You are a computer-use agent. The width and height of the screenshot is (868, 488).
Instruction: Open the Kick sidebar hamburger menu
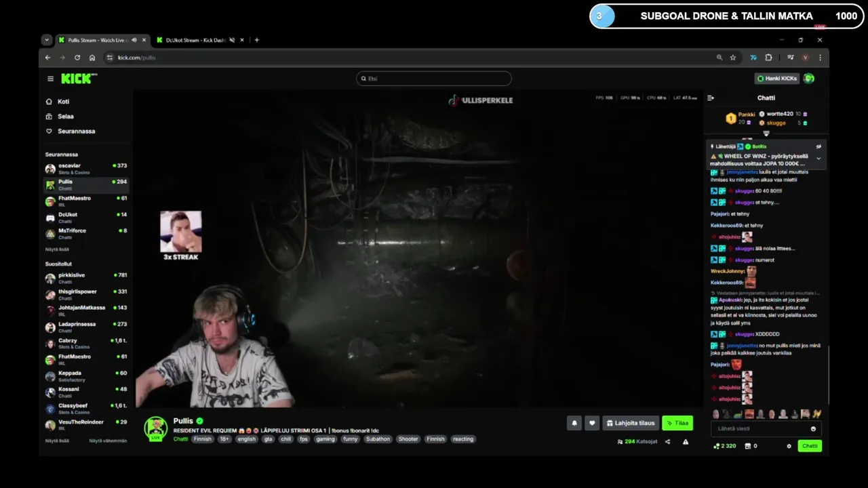pyautogui.click(x=50, y=79)
